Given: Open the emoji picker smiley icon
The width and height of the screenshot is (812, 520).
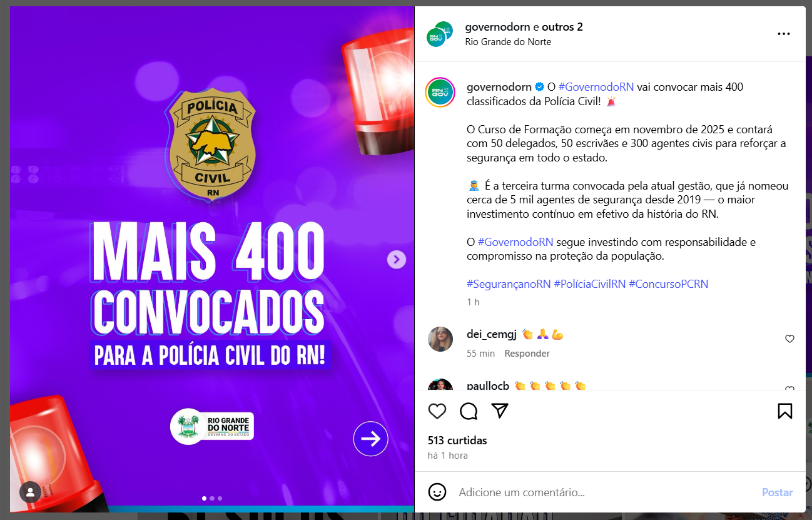Looking at the screenshot, I should coord(437,492).
